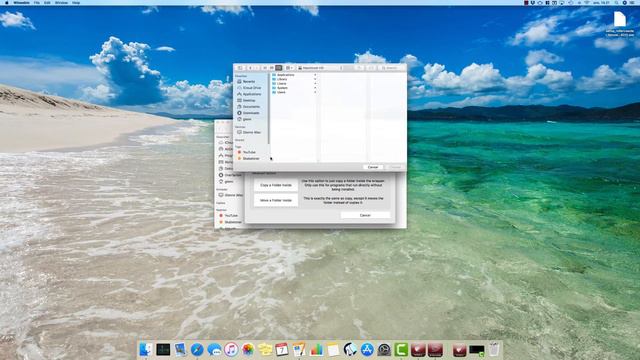This screenshot has width=640, height=360.
Task: Click Copy a Folder Inside button
Action: [276, 185]
